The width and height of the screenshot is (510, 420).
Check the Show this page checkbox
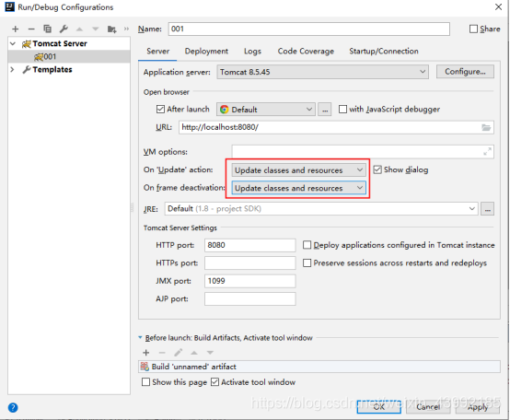tap(145, 382)
